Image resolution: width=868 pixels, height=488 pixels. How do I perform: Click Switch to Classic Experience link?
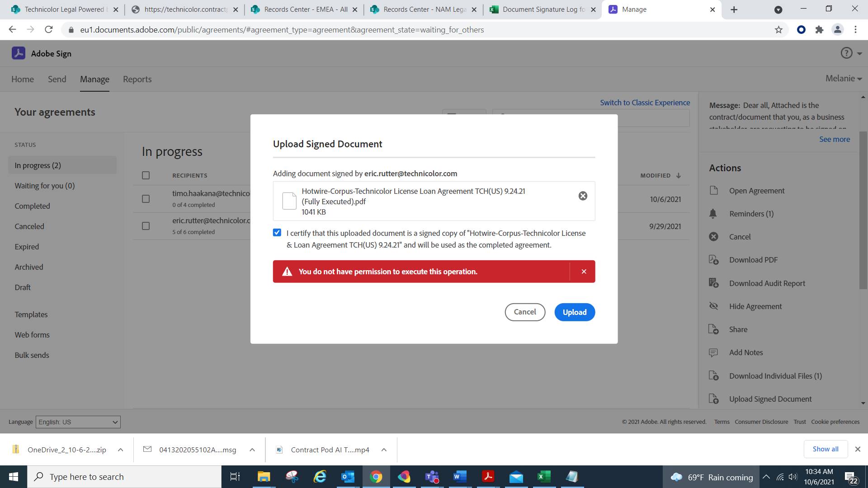tap(645, 102)
